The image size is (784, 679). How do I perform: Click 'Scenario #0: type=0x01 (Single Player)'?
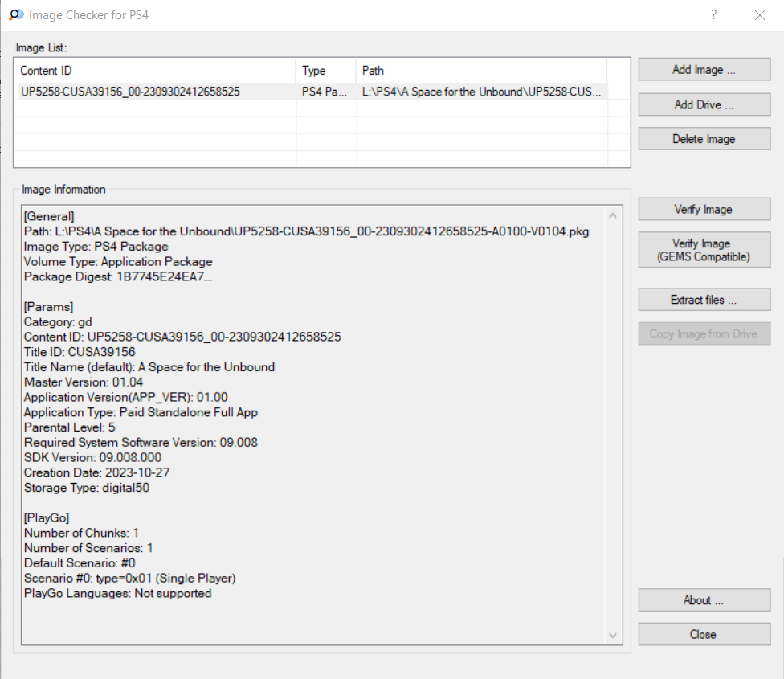pos(130,578)
